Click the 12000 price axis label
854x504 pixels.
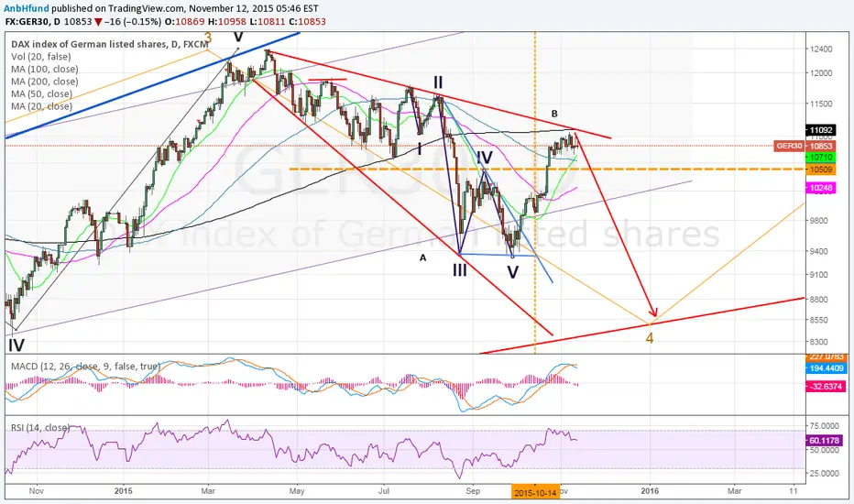tap(821, 73)
